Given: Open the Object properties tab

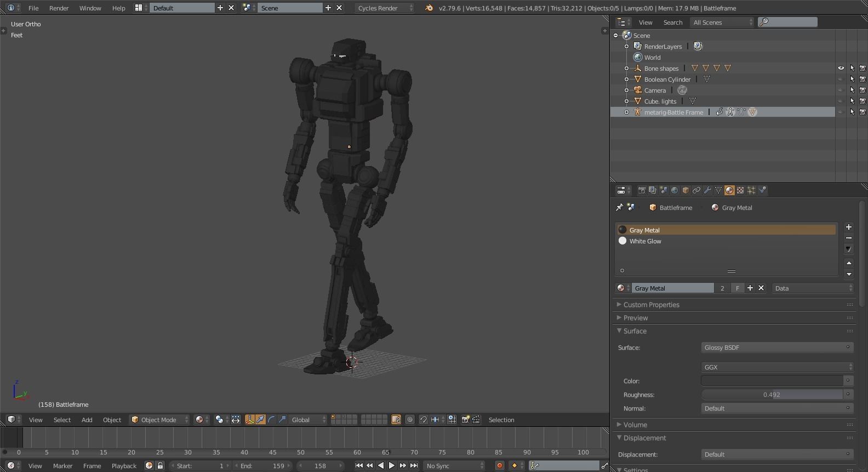Looking at the screenshot, I should click(x=686, y=190).
